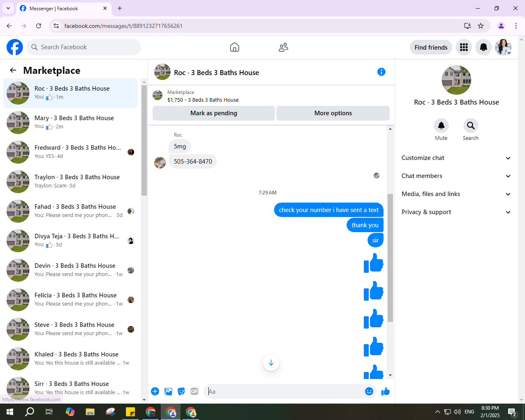Mute the conversation with the bell icon
525x420 pixels.
[441, 126]
